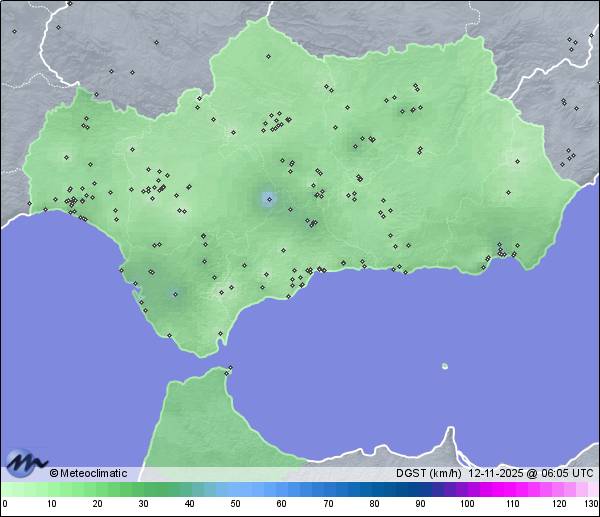Click the Alborán island station marker in the sea
Viewport: 600px width, 517px height.
pos(445,366)
